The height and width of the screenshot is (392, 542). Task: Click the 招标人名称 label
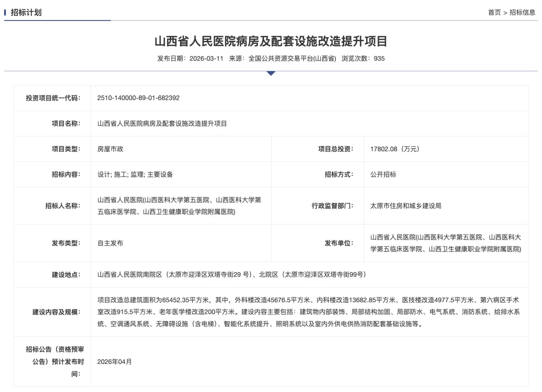[x=63, y=206]
